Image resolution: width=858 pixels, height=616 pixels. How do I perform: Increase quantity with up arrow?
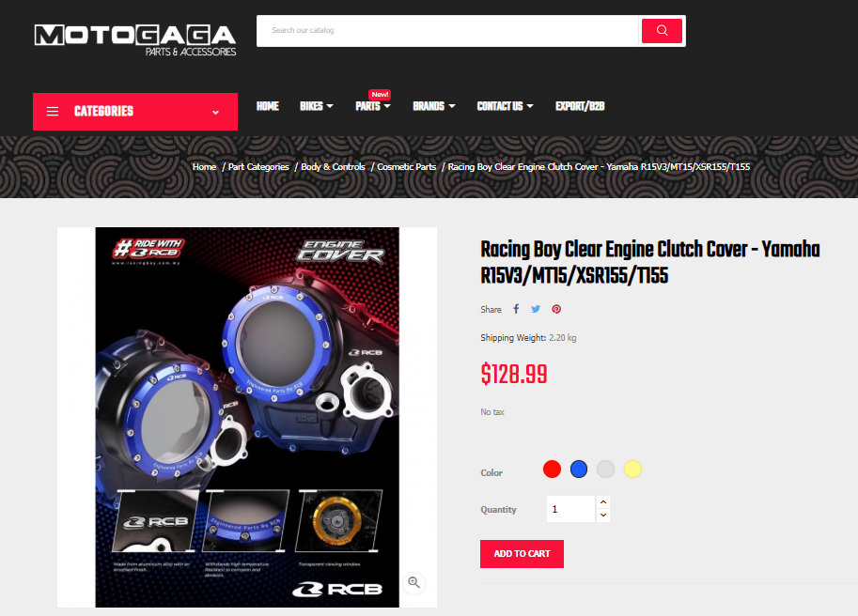point(603,501)
